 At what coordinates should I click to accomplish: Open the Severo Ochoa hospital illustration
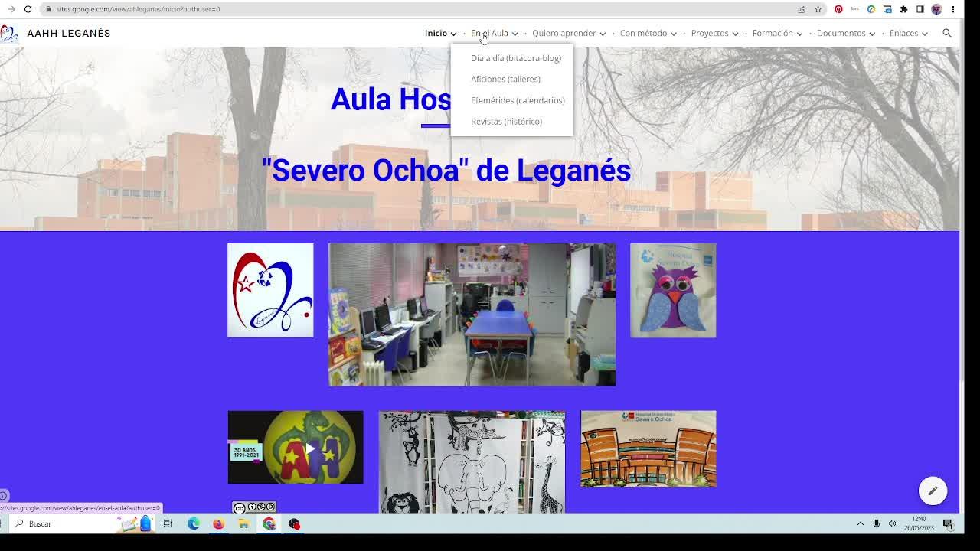pos(648,448)
